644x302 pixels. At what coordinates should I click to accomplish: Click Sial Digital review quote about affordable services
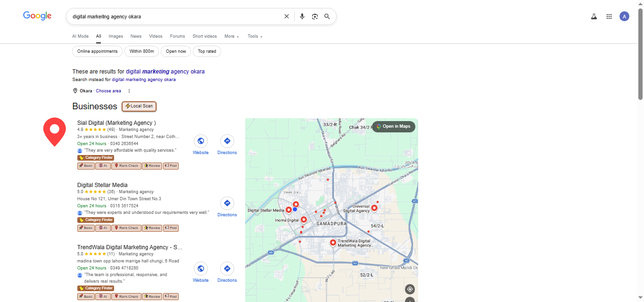[x=130, y=150]
